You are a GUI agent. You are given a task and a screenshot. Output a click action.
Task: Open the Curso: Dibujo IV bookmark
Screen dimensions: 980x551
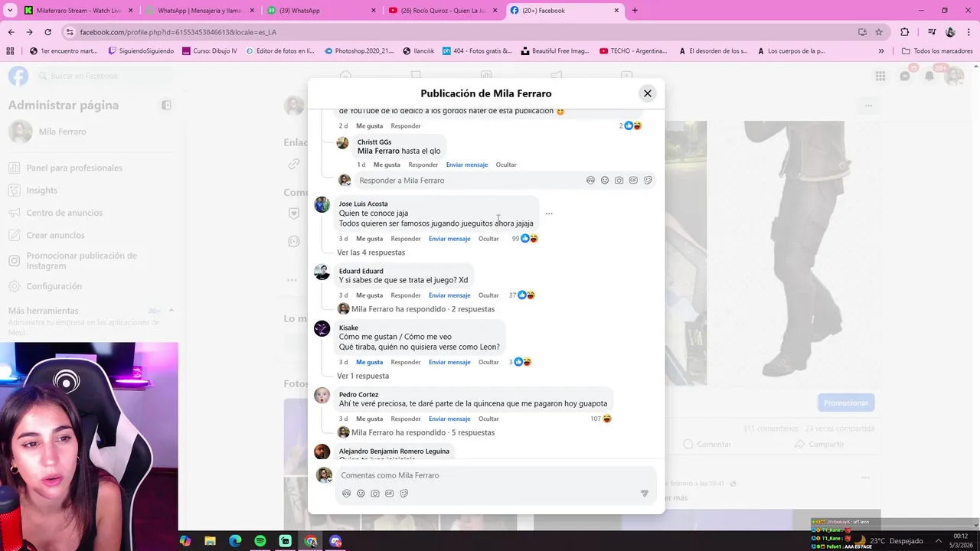(x=210, y=51)
